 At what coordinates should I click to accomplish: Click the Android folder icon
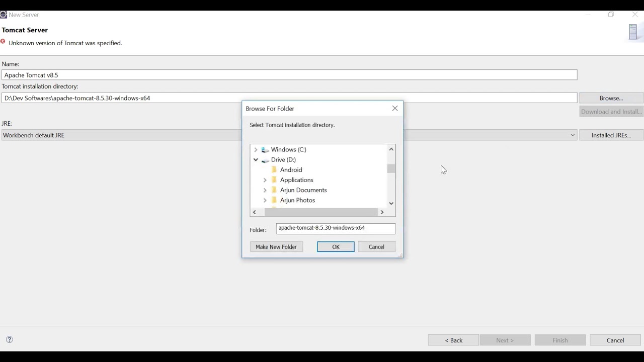274,170
